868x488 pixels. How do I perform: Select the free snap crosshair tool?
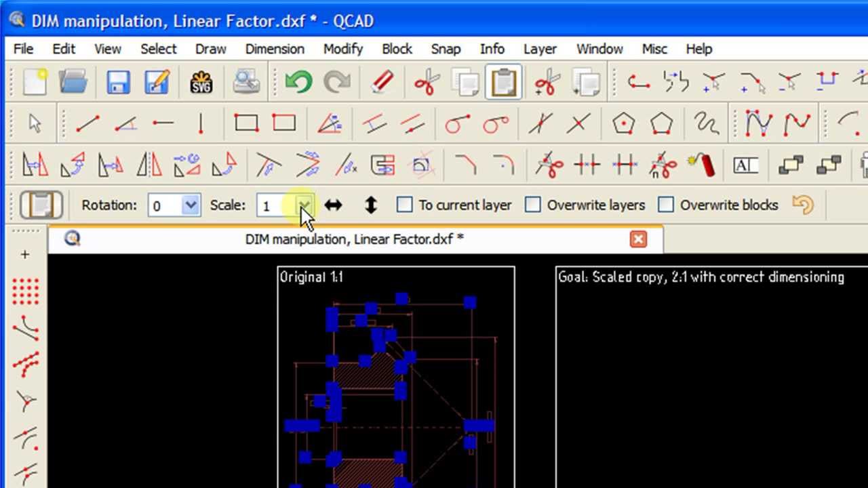point(25,255)
